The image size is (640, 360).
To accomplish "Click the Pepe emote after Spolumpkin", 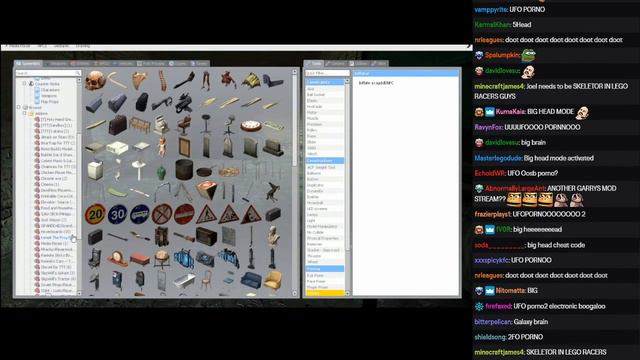I will tap(529, 55).
